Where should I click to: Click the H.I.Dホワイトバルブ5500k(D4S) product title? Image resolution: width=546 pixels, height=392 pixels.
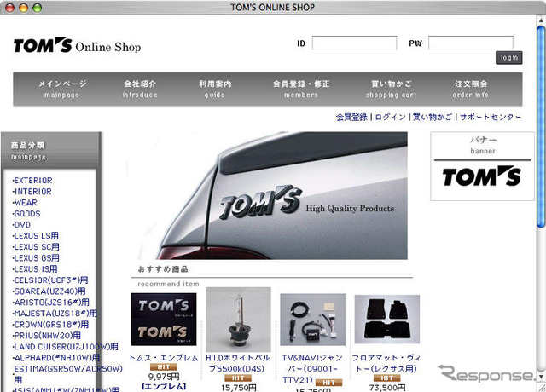(x=238, y=364)
